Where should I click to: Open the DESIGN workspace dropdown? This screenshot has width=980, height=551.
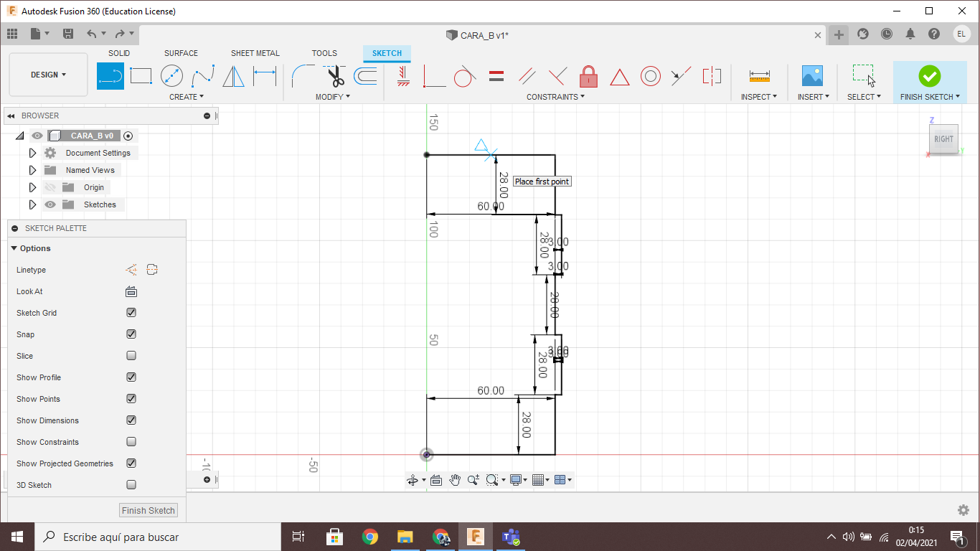pyautogui.click(x=48, y=75)
